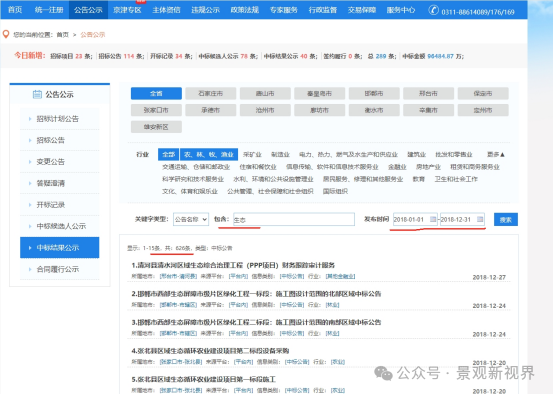Go to 中标候选人公示 in sidebar
This screenshot has width=553, height=395.
[60, 226]
